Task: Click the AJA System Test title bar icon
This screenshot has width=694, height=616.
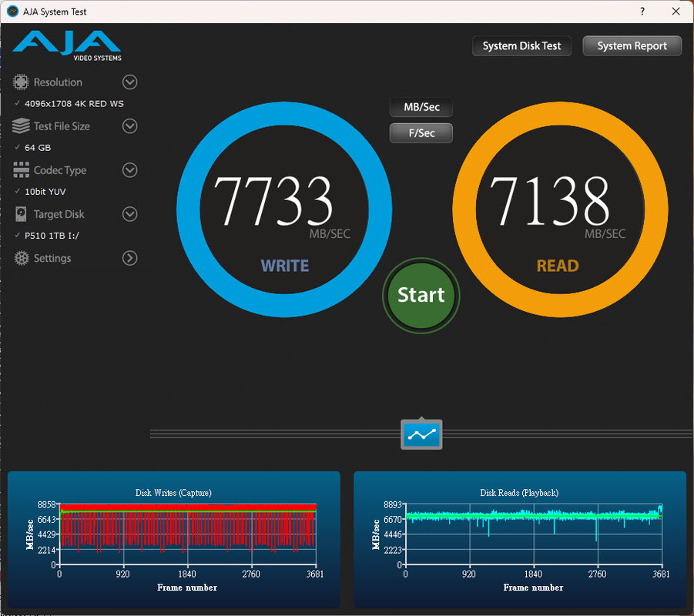Action: 13,12
